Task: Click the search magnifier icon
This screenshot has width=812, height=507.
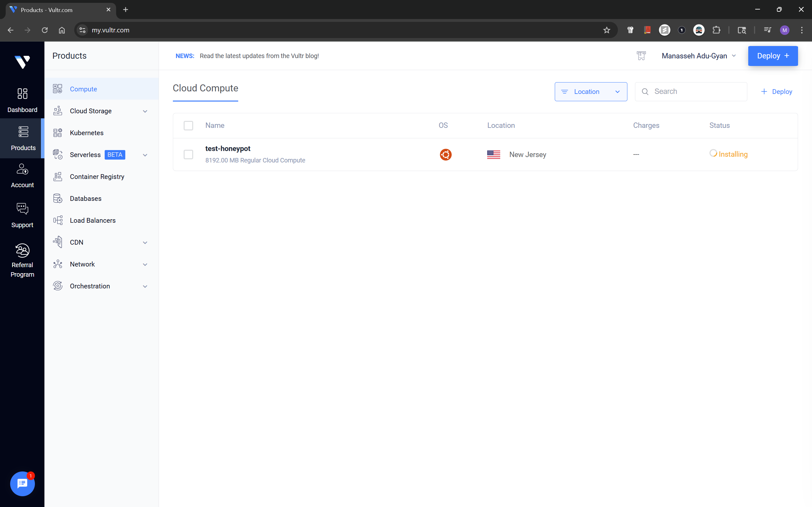Action: [x=645, y=92]
